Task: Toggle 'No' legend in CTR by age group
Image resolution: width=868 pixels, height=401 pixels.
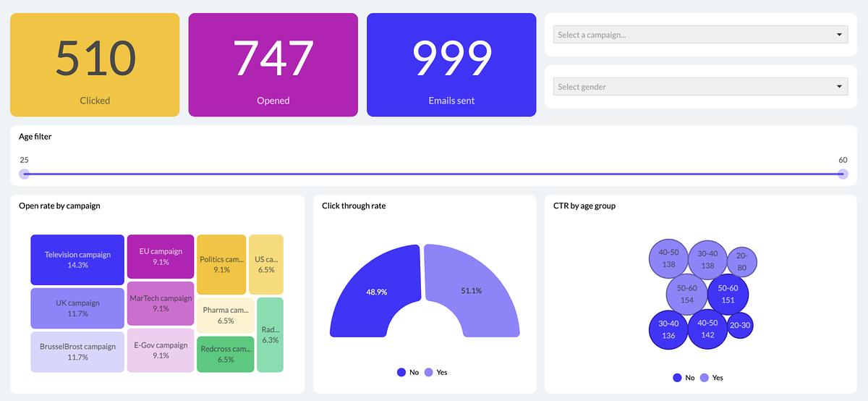Action: [684, 378]
